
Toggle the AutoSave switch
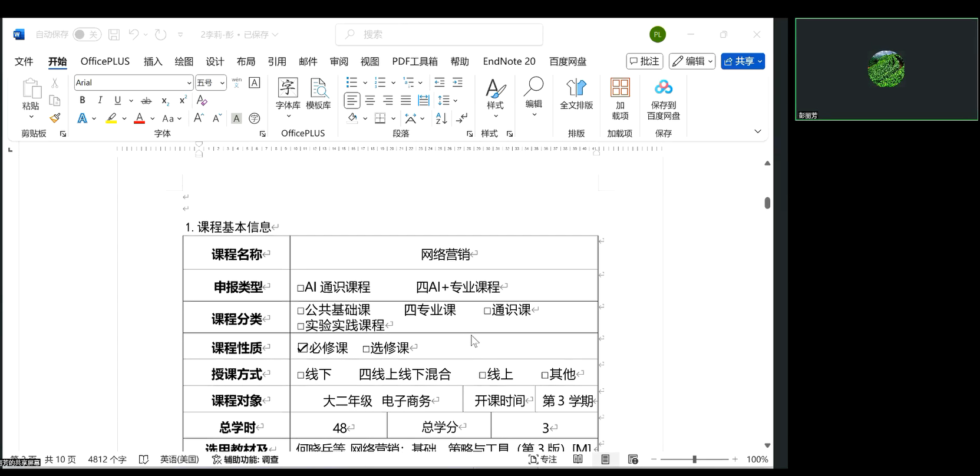(87, 35)
